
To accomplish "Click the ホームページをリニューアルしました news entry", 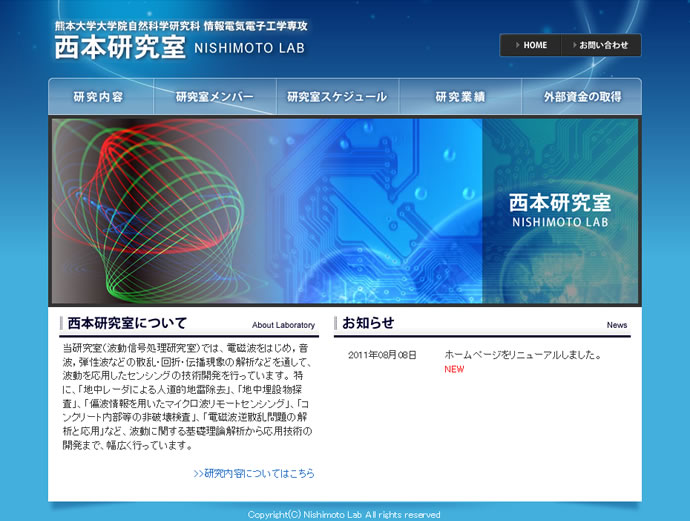I will point(523,355).
